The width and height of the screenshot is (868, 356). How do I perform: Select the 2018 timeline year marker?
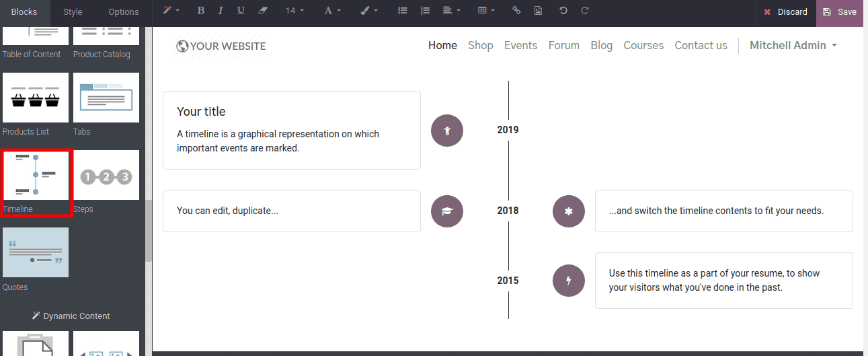(508, 211)
